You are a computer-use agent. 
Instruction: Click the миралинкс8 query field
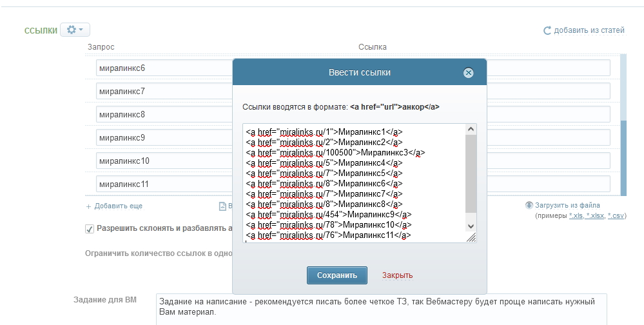pyautogui.click(x=164, y=114)
